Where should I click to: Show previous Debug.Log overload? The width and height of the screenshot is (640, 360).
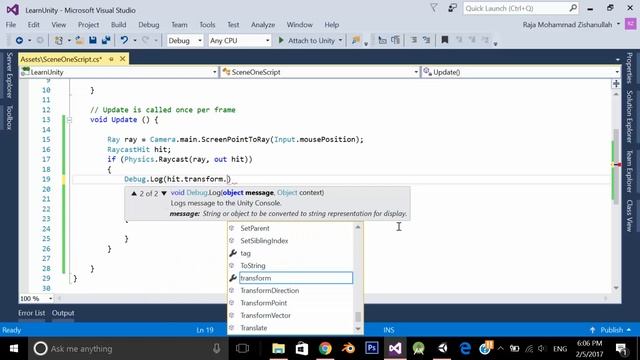[x=134, y=193]
